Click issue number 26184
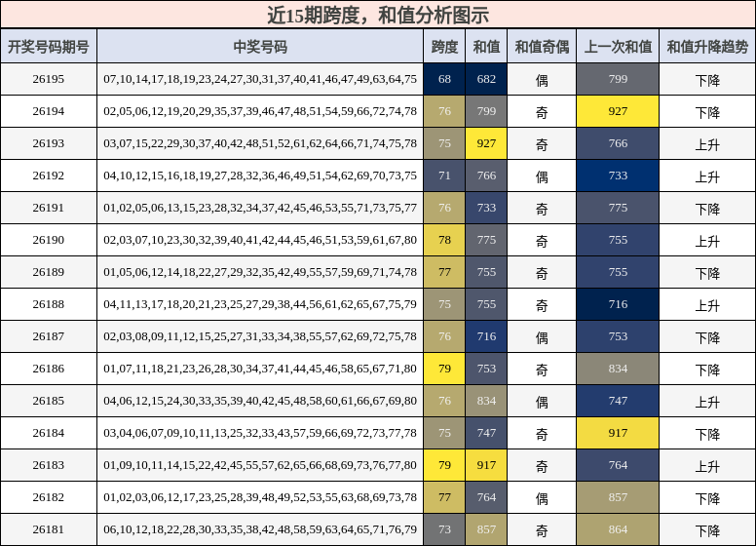Image resolution: width=756 pixels, height=546 pixels. click(x=48, y=433)
